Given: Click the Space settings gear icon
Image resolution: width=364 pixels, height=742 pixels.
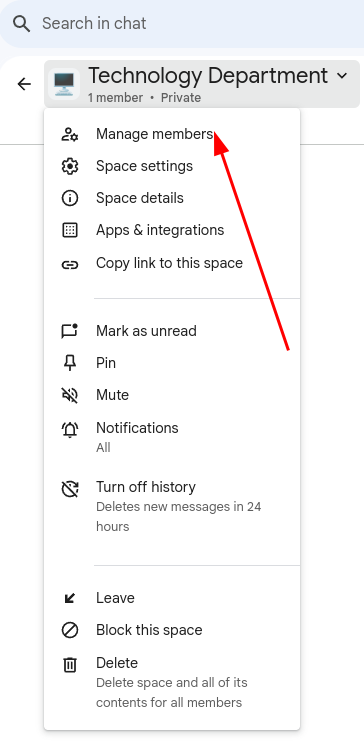Looking at the screenshot, I should (70, 166).
